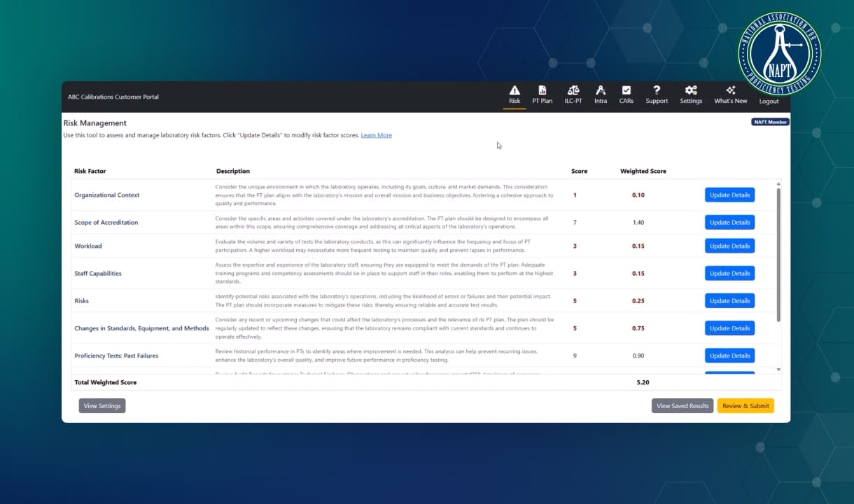The image size is (854, 504).
Task: Update Details for Scope of Accreditation
Action: point(729,223)
